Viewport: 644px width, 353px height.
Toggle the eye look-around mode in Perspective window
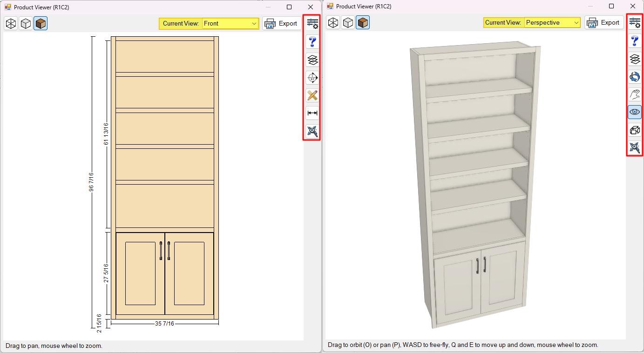pos(634,112)
